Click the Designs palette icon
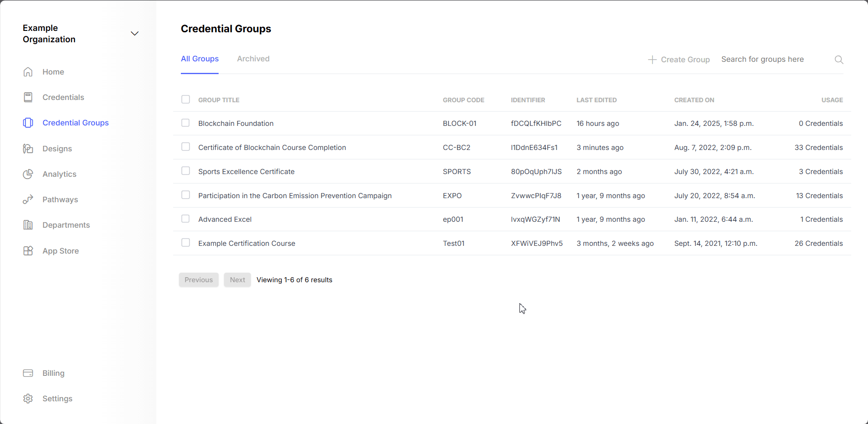868x424 pixels. pyautogui.click(x=27, y=148)
